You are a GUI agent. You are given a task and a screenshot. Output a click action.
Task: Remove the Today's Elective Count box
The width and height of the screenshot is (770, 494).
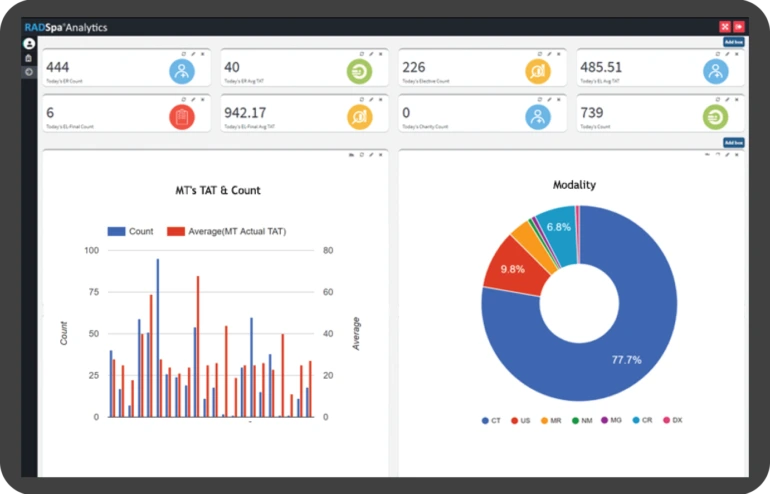[x=558, y=54]
